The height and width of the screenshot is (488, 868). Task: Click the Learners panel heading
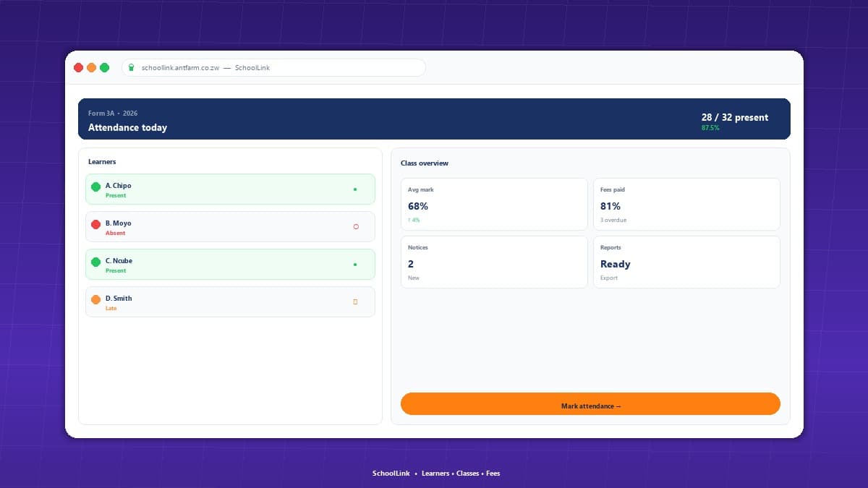(102, 162)
